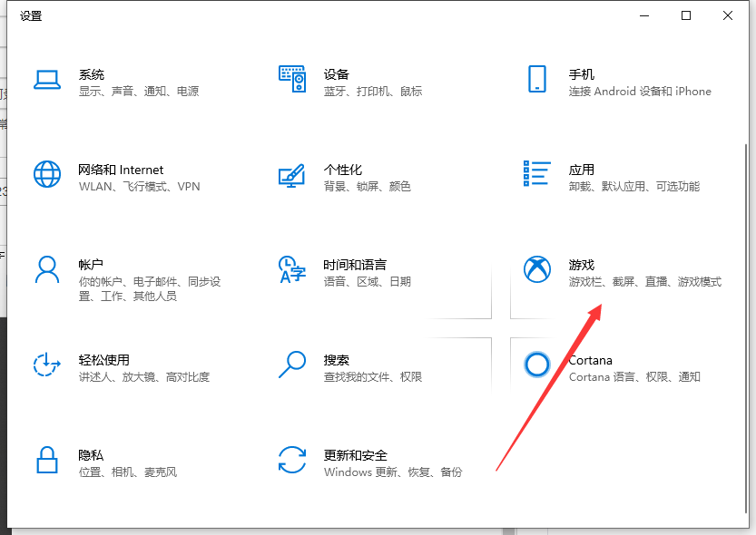Open Gaming via Xbox icon
The image size is (756, 535).
[537, 269]
